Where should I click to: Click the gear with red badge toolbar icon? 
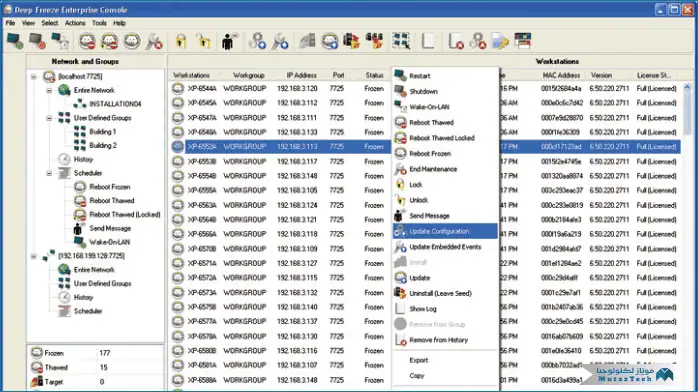[478, 41]
